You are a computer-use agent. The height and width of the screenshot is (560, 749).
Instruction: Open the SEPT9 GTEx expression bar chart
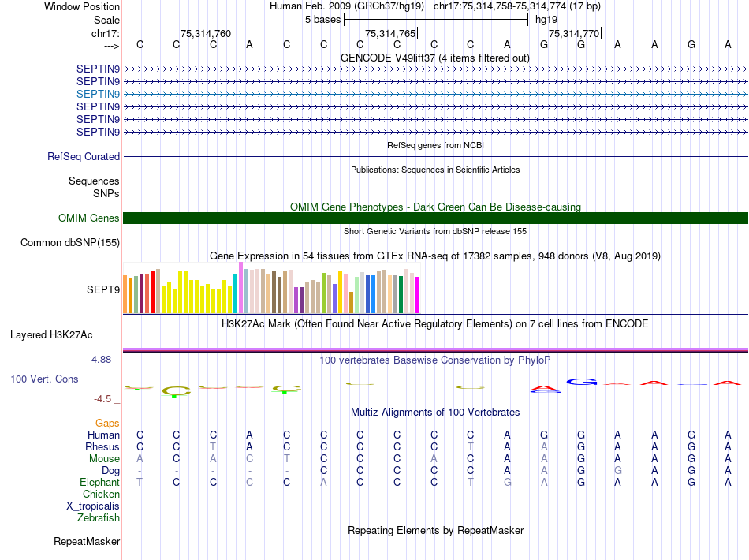pyautogui.click(x=272, y=290)
